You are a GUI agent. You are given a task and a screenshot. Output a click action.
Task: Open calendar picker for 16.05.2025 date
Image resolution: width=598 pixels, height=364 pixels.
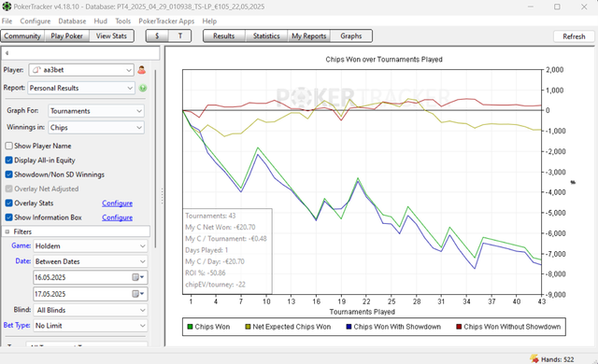tap(138, 277)
